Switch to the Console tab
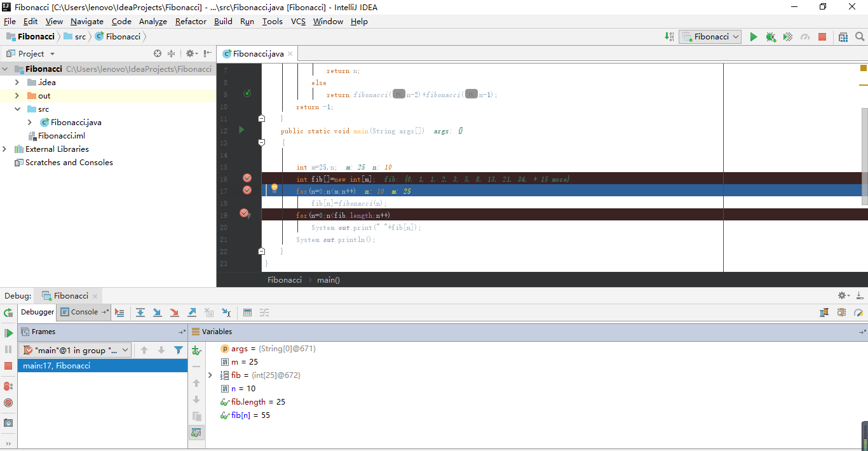 (84, 312)
